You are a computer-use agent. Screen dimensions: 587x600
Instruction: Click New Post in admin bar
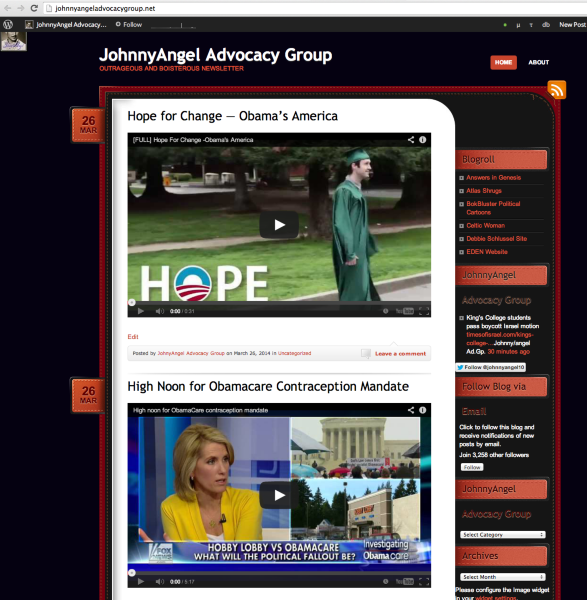tap(572, 25)
